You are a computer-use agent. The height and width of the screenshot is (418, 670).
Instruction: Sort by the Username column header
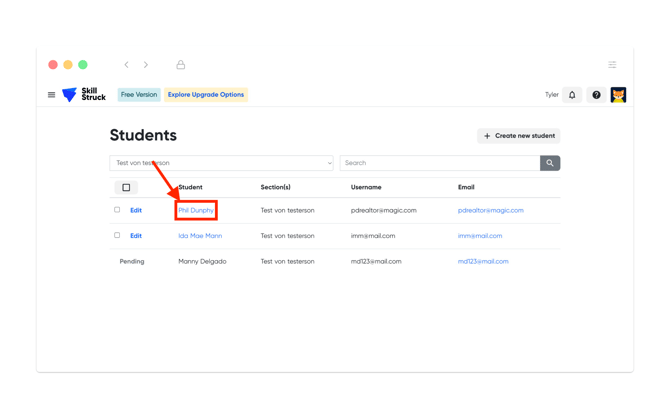point(366,187)
